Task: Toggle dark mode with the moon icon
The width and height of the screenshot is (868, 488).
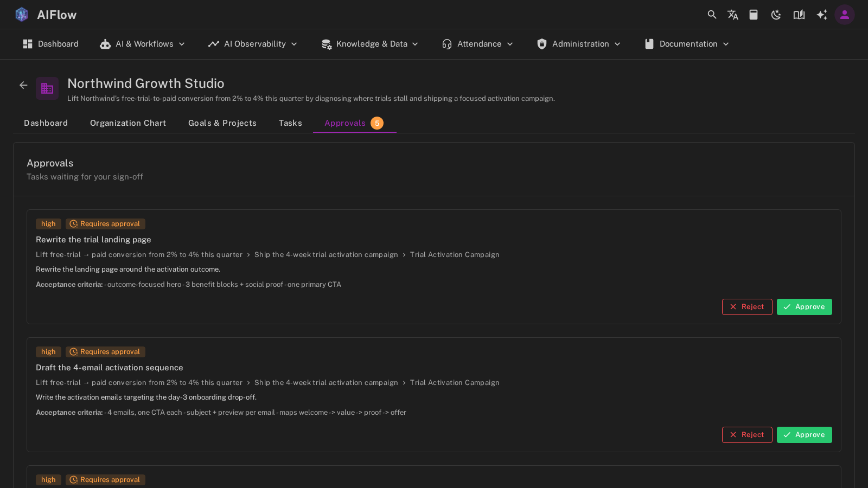Action: tap(776, 15)
